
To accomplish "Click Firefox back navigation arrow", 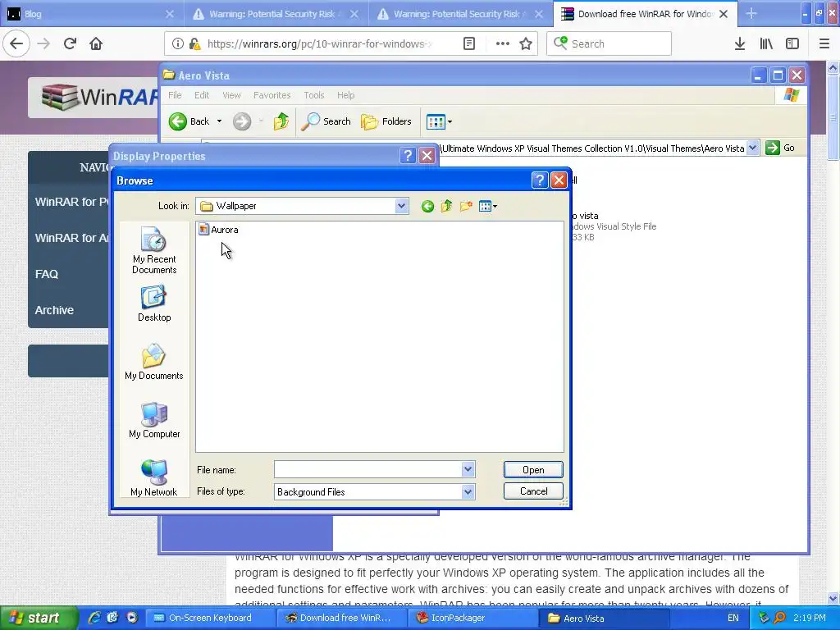I will pos(16,44).
